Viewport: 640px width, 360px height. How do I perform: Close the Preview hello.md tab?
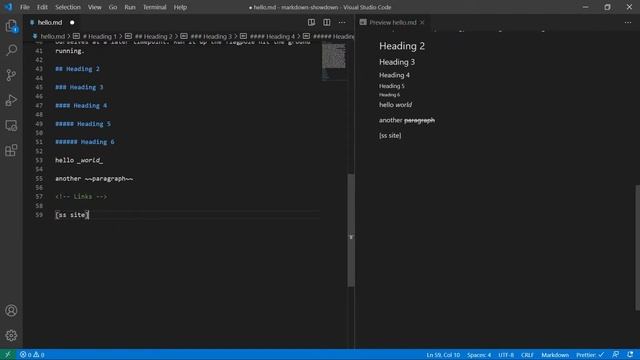tap(422, 22)
